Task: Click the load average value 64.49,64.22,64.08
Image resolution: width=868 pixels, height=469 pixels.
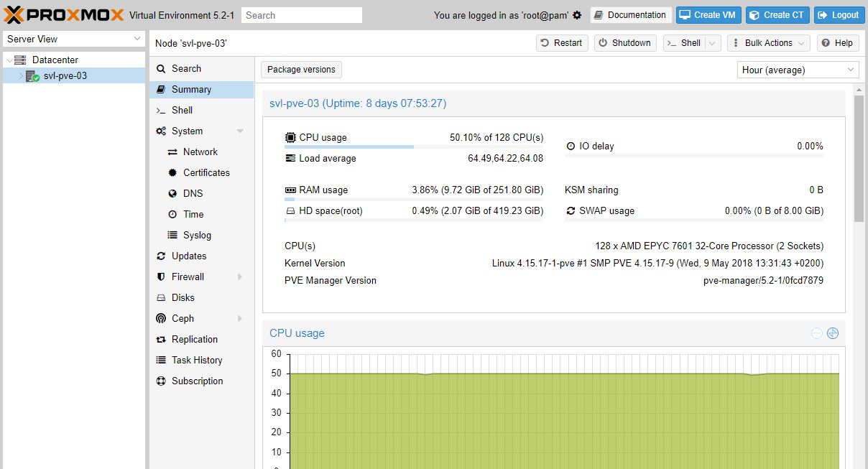Action: click(506, 159)
